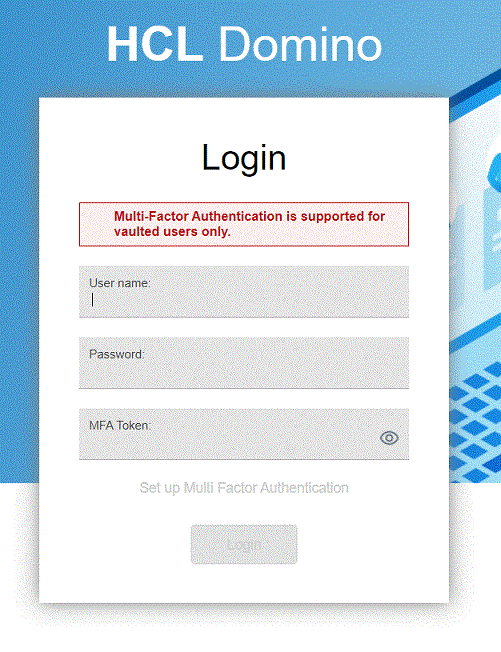Click the 'User name:' label text
The width and height of the screenshot is (501, 652).
click(x=120, y=283)
